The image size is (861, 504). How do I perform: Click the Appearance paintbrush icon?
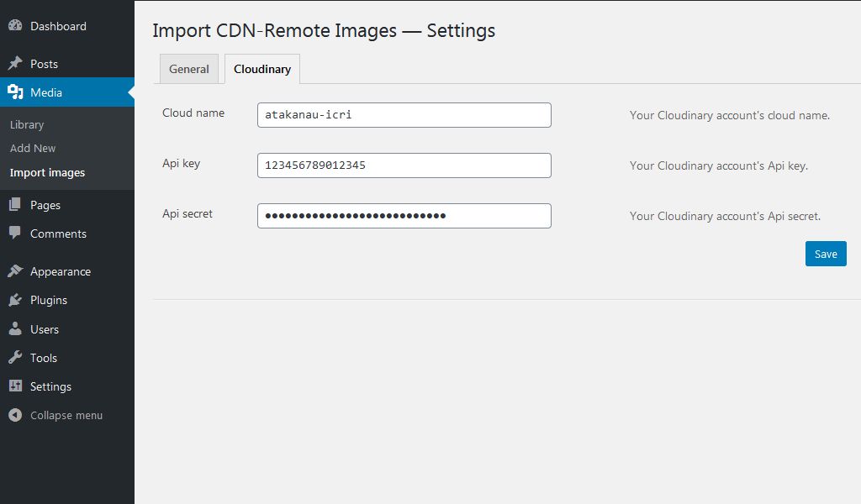coord(15,271)
